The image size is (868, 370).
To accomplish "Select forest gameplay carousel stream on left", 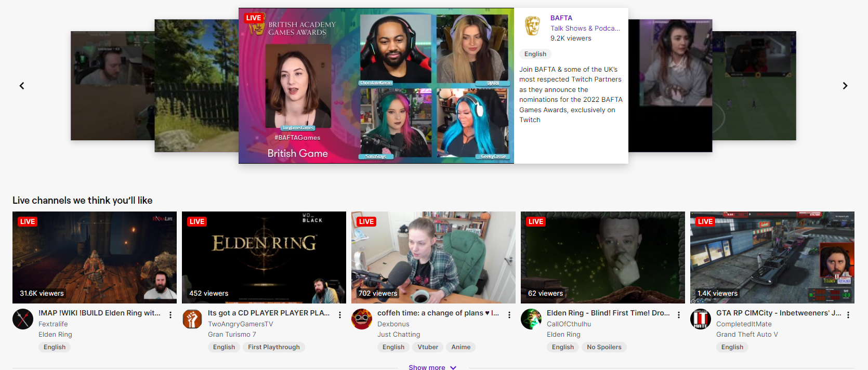I will [196, 86].
